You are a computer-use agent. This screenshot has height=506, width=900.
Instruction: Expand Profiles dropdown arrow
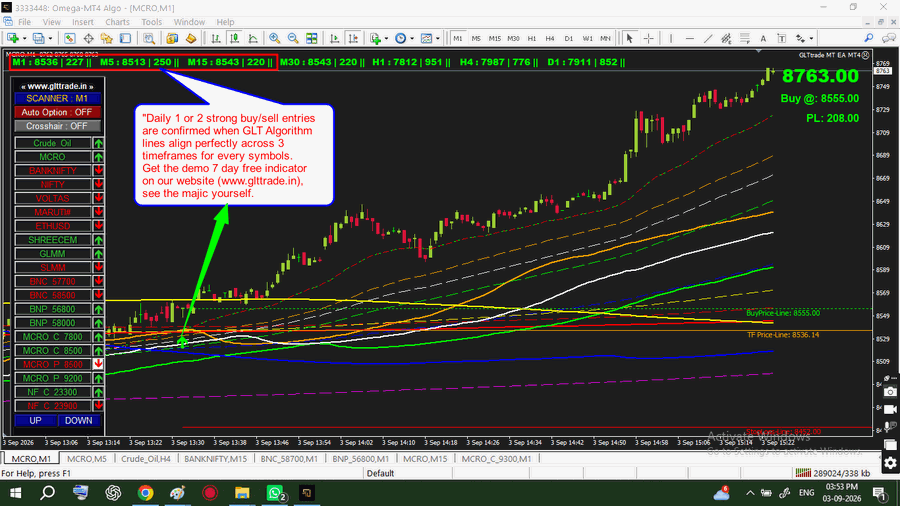[50, 38]
